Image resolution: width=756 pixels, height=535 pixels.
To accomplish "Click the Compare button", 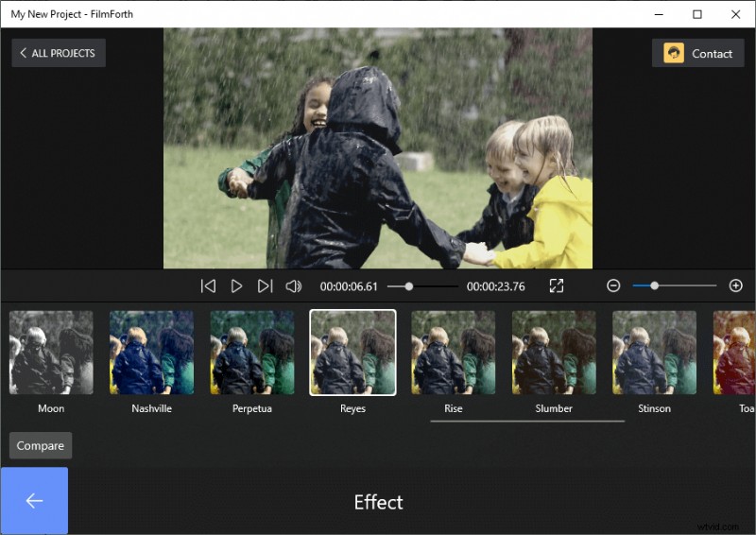I will click(x=41, y=445).
